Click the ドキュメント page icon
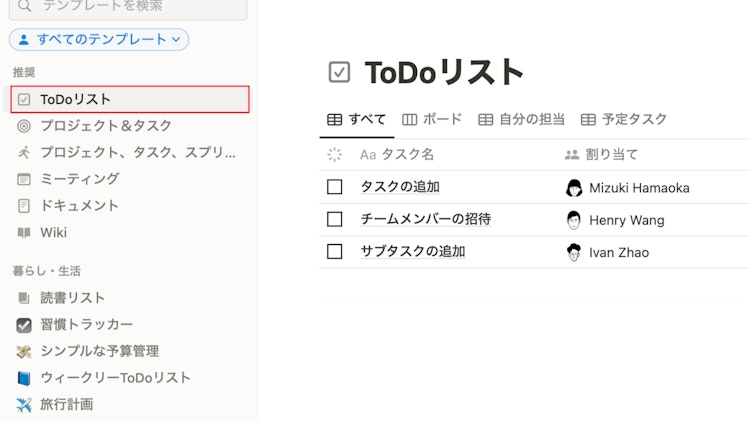Screen dimensions: 750x422 (x=24, y=206)
